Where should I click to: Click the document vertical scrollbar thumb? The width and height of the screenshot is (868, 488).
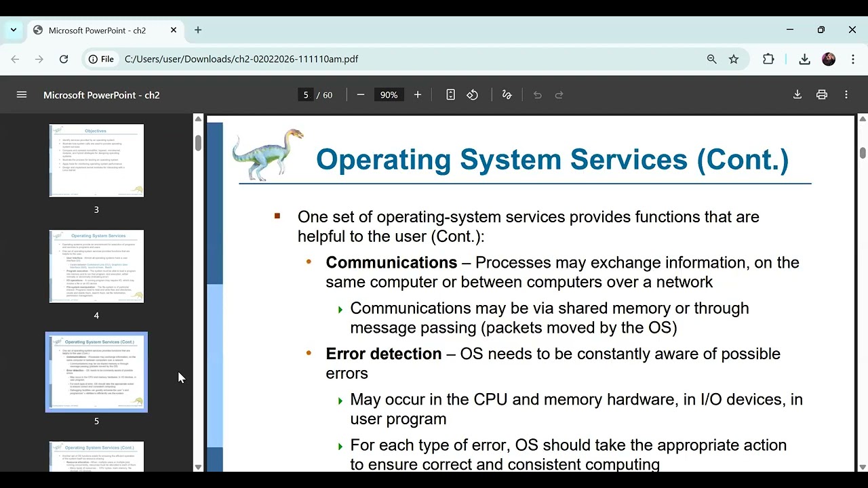click(x=863, y=153)
